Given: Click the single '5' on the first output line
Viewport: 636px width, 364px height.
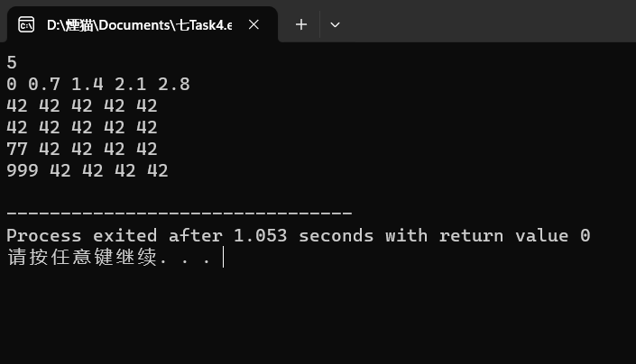Looking at the screenshot, I should point(12,63).
